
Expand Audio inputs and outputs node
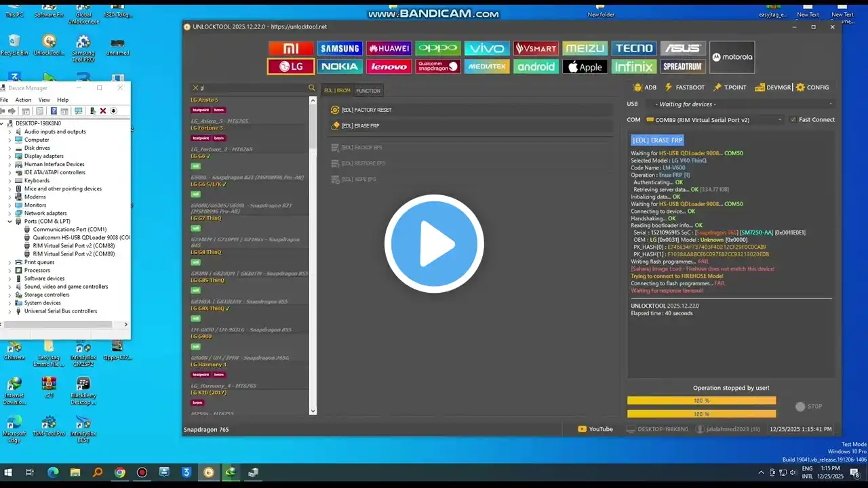pos(9,131)
